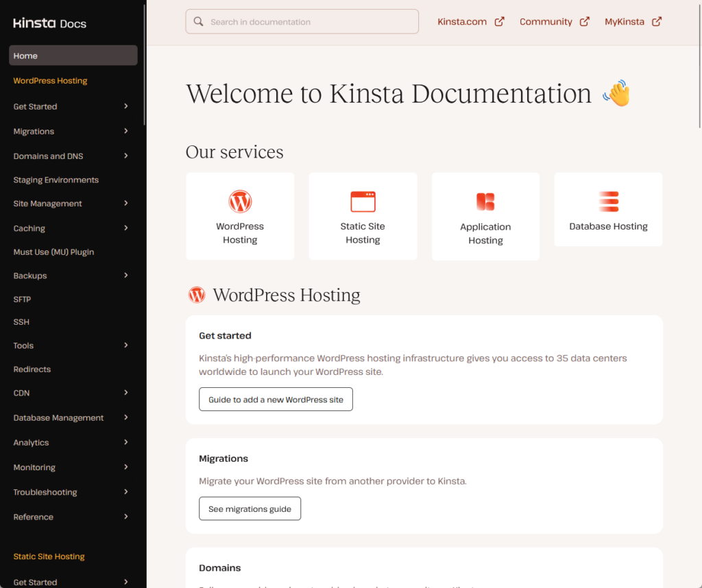
Task: Click Monitoring label in sidebar
Action: [34, 467]
